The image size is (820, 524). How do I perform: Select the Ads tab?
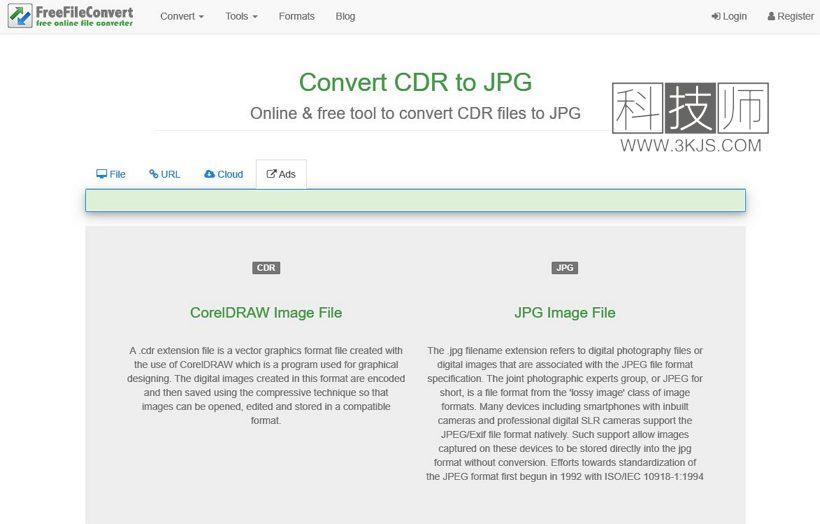tap(281, 174)
